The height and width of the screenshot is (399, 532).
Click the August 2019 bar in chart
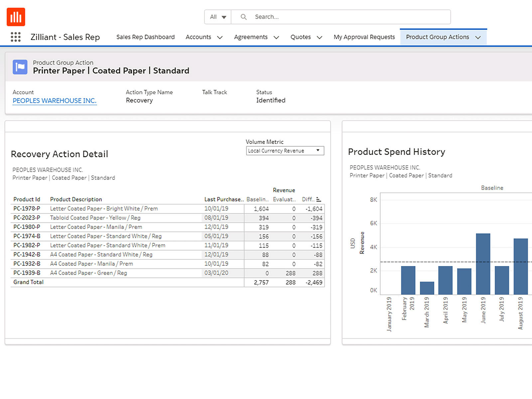click(x=521, y=266)
